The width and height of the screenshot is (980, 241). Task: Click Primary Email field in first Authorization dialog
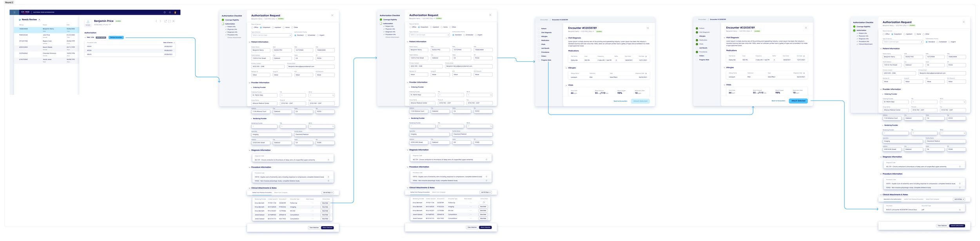[311, 67]
